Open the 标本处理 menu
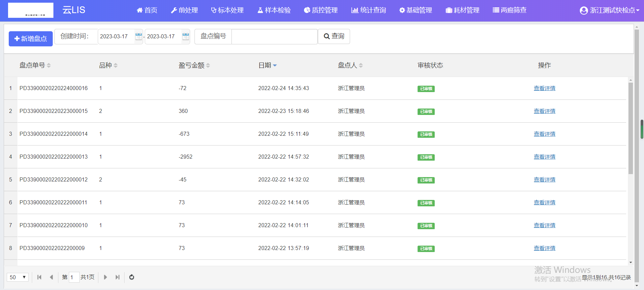Viewport: 644px width, 290px height. (227, 10)
